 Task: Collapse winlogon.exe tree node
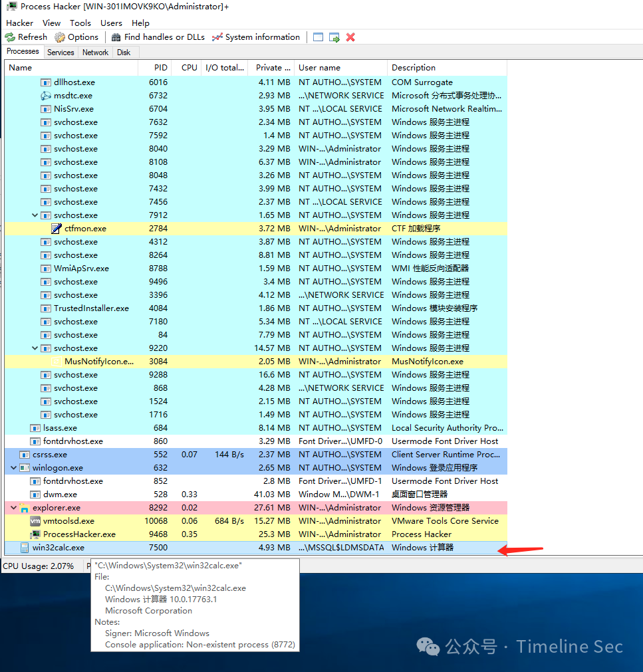(x=14, y=467)
